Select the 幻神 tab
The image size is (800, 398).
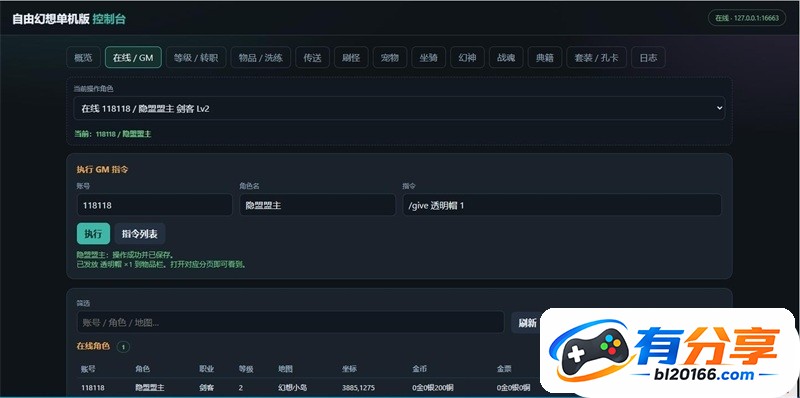pyautogui.click(x=467, y=58)
